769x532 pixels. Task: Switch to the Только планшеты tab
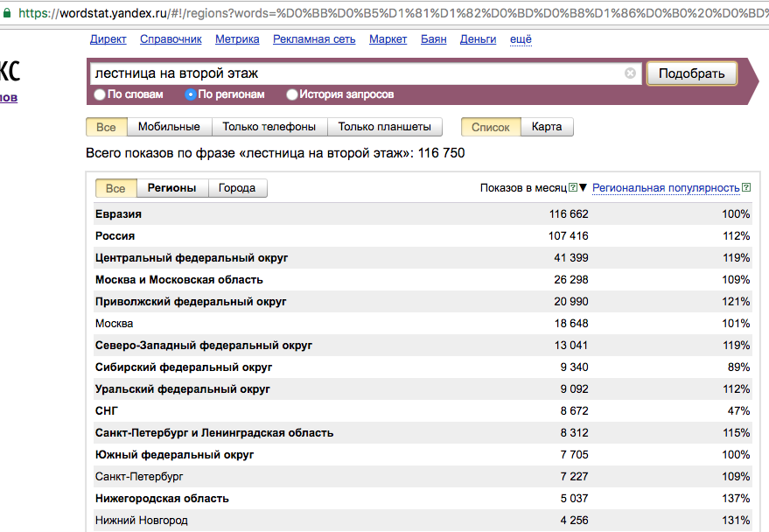385,127
